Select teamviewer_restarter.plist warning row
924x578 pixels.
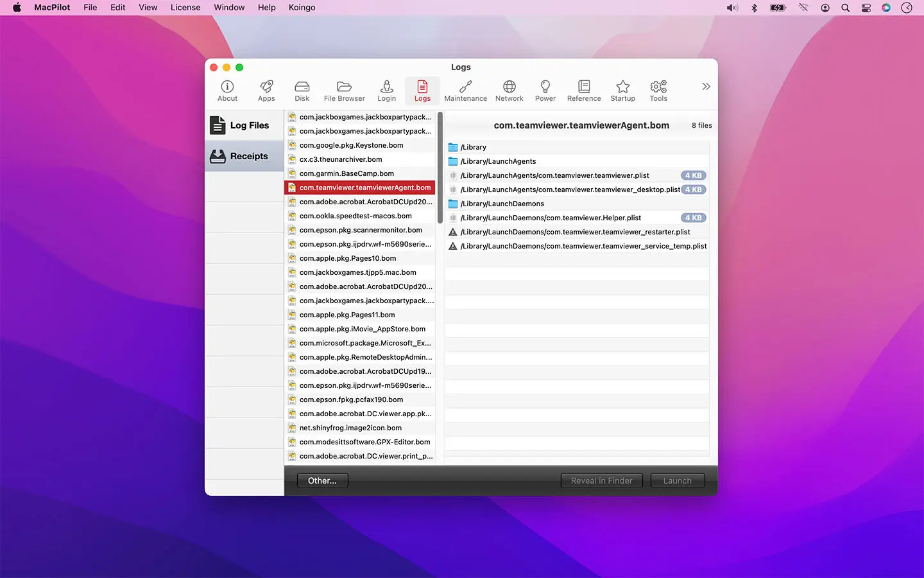click(577, 232)
